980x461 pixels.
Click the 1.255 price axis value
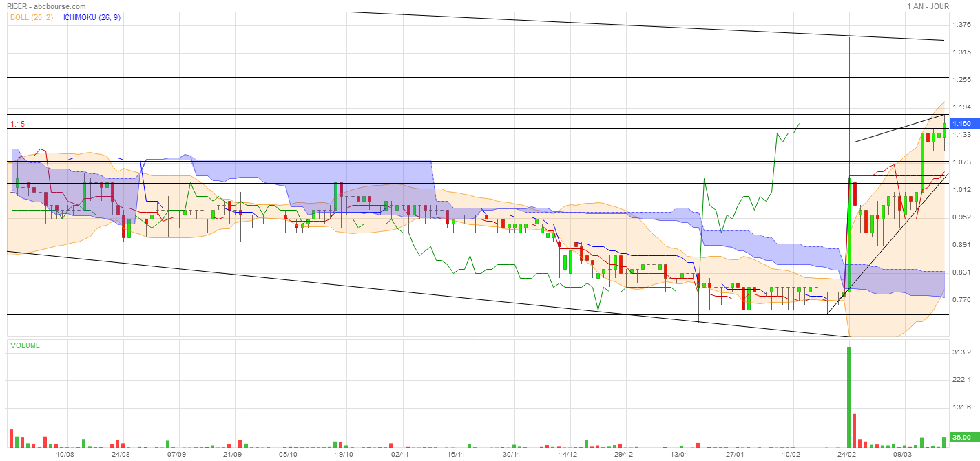(x=961, y=80)
